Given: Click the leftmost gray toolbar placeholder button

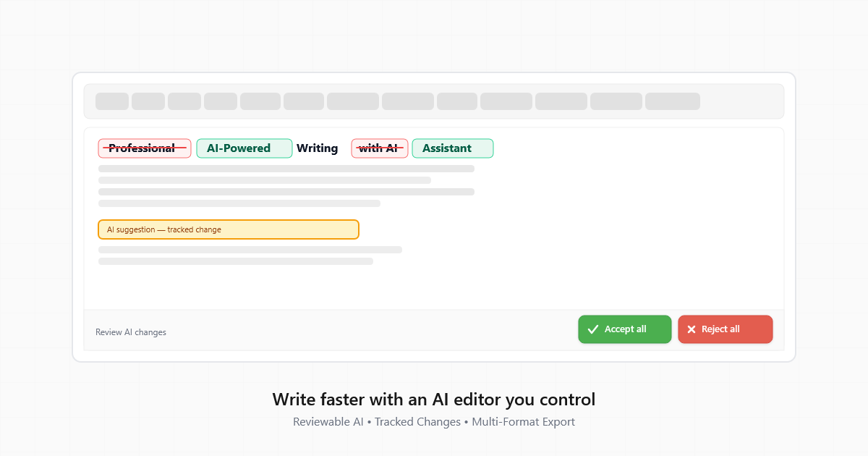Looking at the screenshot, I should coord(111,101).
